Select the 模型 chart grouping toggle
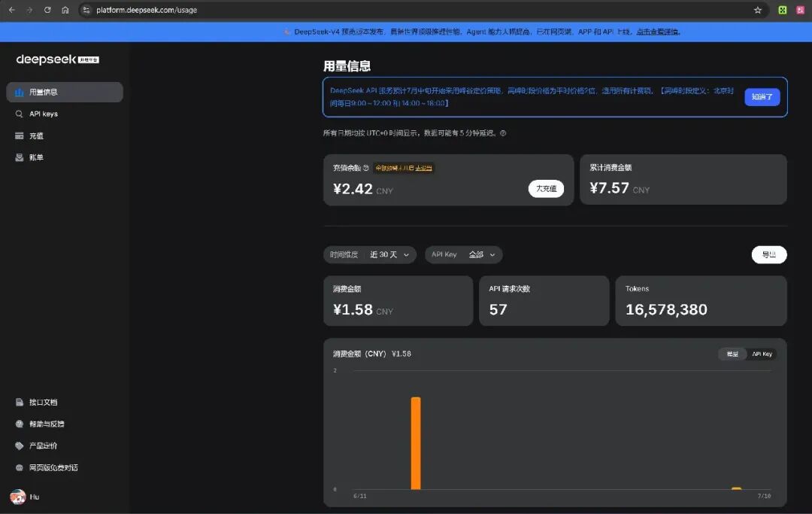812x514 pixels. coord(732,354)
